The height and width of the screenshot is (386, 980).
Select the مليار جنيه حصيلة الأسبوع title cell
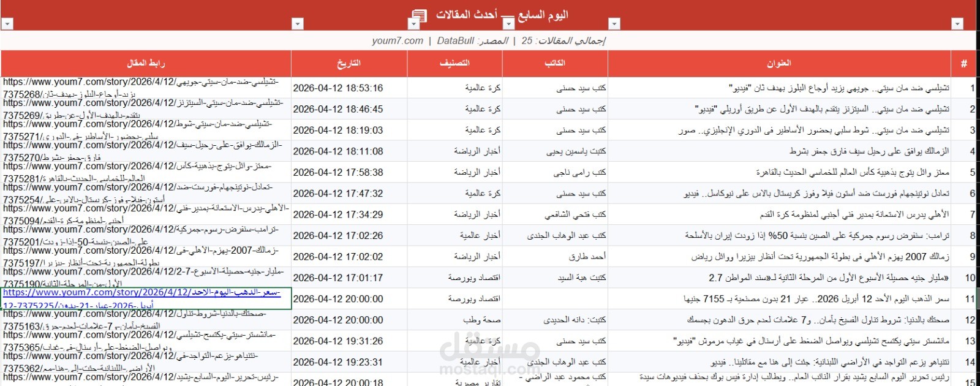[779, 278]
